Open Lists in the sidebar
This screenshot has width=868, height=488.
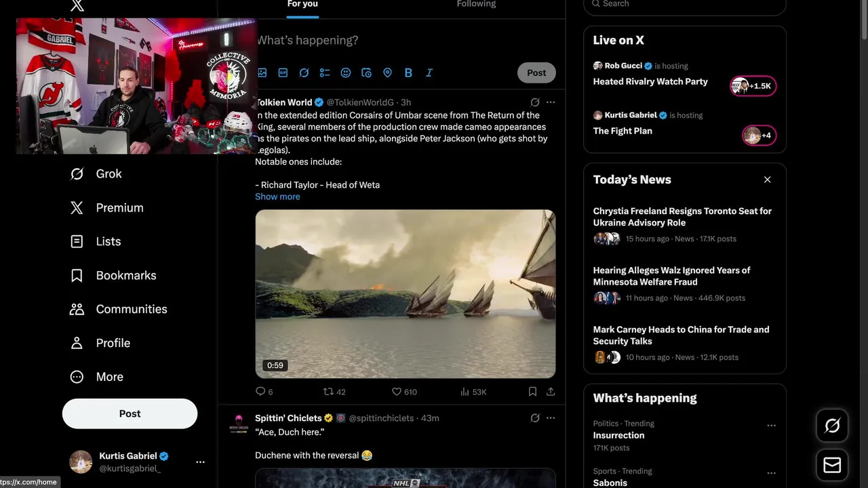click(x=95, y=242)
